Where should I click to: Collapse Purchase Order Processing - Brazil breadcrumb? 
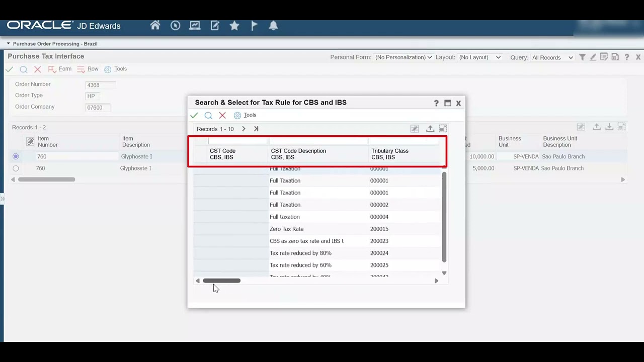[x=9, y=44]
